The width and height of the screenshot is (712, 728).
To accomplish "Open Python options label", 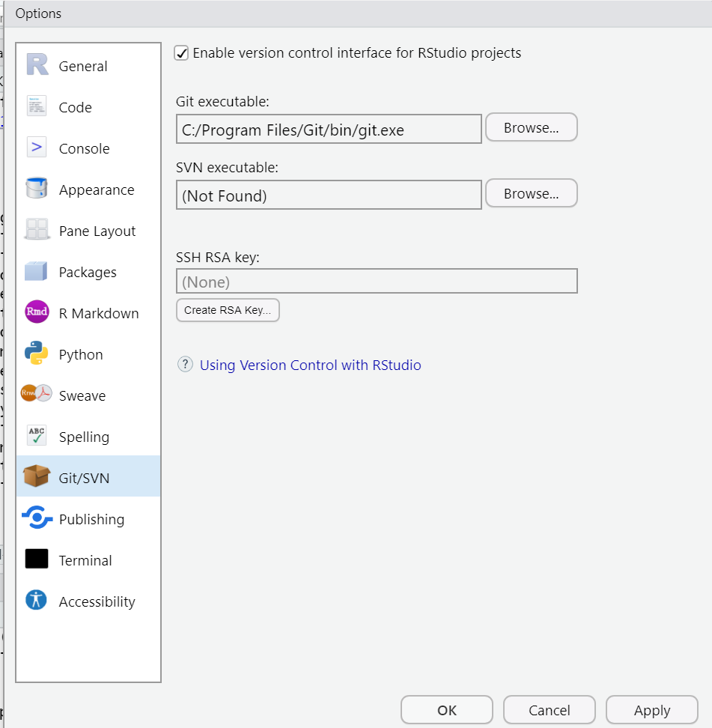I will point(81,355).
